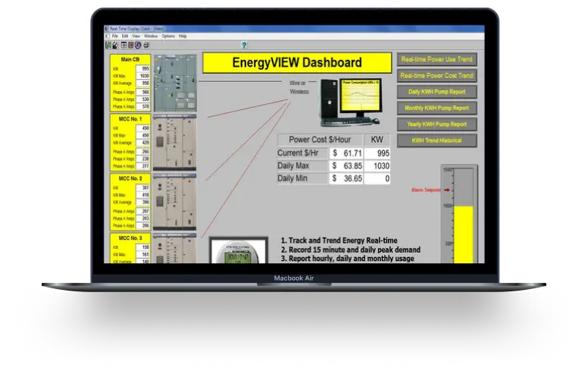Click the Power Cost $/Hour column header

tap(320, 140)
